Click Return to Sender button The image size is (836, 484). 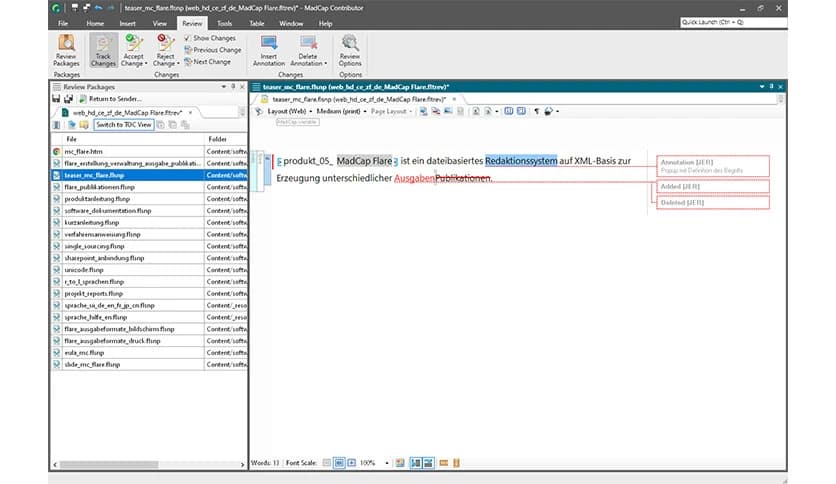pyautogui.click(x=110, y=99)
